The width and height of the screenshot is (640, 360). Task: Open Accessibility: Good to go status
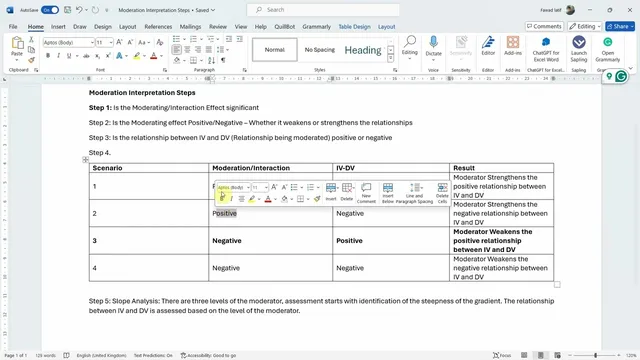pyautogui.click(x=209, y=355)
